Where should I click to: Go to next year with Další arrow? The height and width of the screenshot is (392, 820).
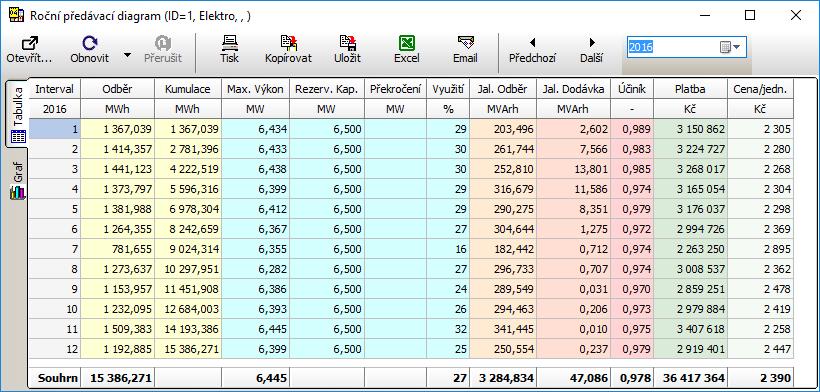[592, 43]
